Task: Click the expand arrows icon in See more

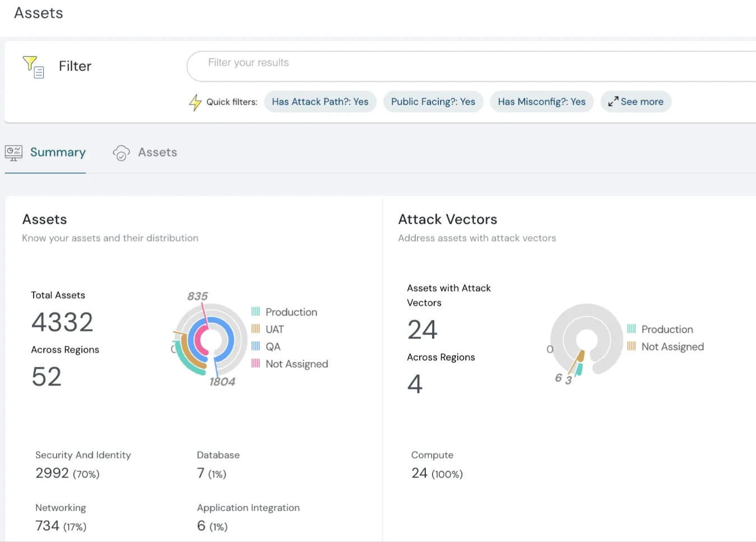Action: (x=613, y=101)
